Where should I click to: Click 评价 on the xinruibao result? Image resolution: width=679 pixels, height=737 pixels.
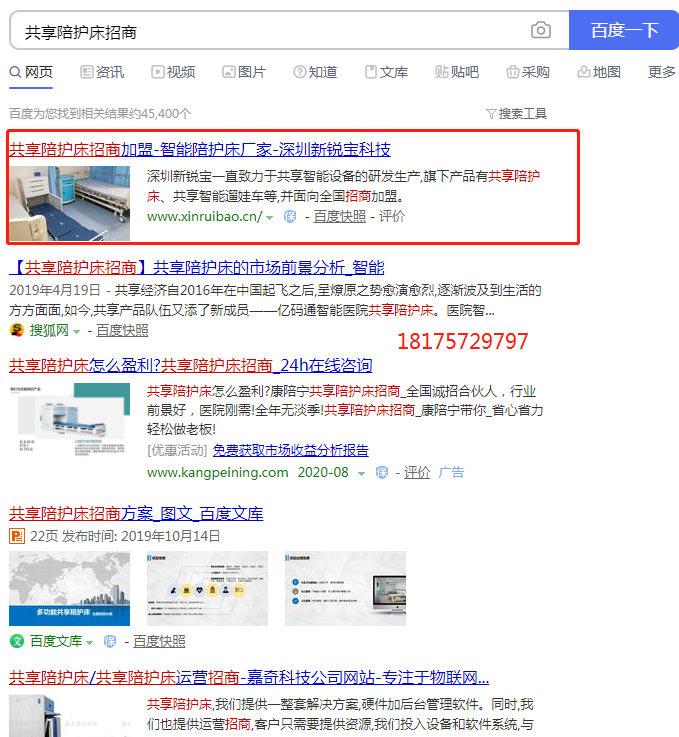(x=392, y=217)
